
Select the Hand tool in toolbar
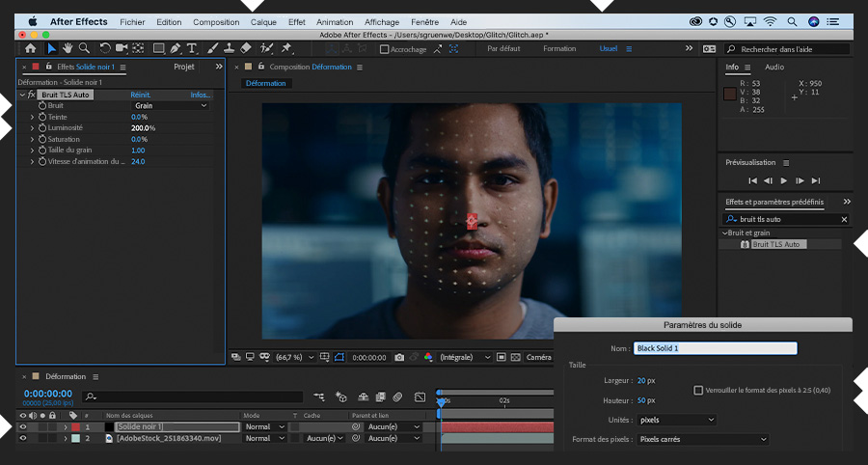pyautogui.click(x=68, y=48)
